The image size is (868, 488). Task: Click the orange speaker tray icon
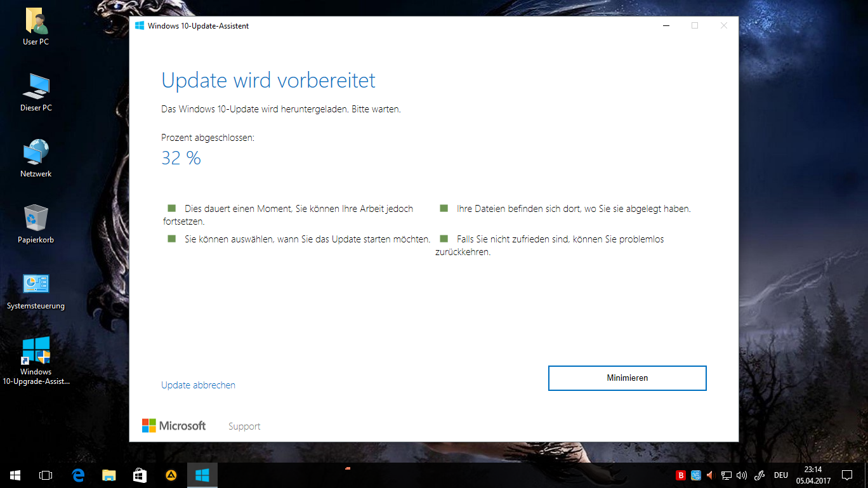[x=711, y=475]
